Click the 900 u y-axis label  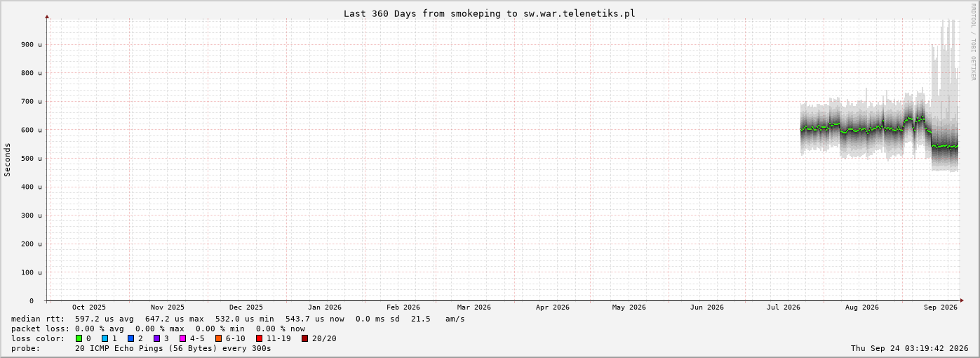click(31, 44)
